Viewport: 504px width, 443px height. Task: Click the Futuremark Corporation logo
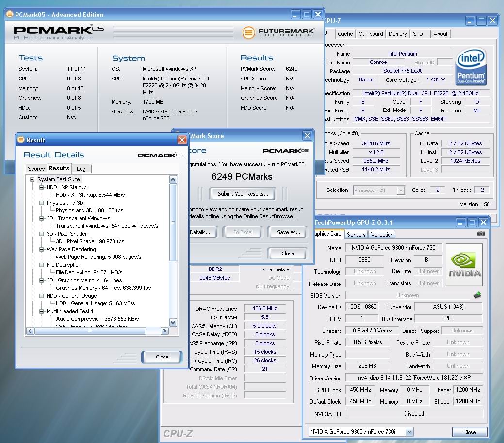pyautogui.click(x=278, y=32)
